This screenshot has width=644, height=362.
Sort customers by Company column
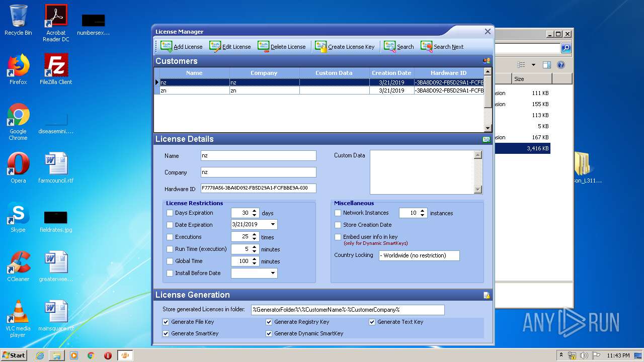264,73
